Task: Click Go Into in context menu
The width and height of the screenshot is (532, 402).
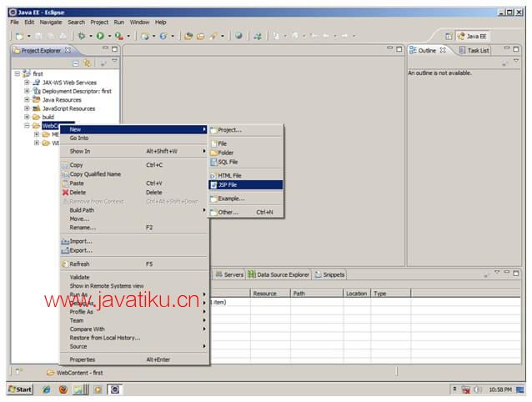Action: click(x=133, y=138)
